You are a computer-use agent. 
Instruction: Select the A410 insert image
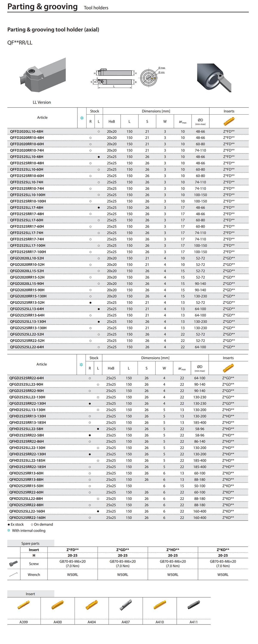[160, 605]
